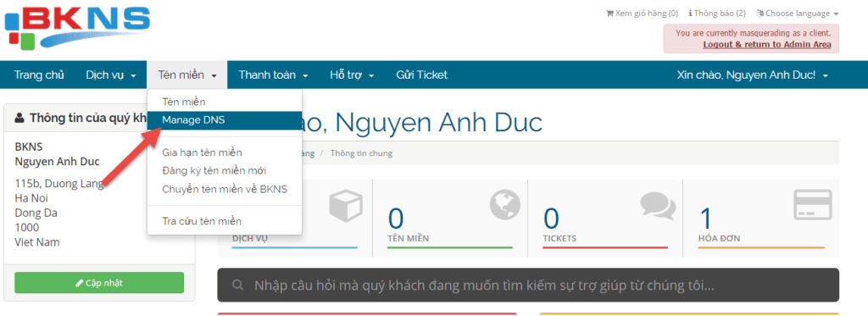The image size is (868, 316).
Task: Click the shopping cart icon
Action: [609, 14]
